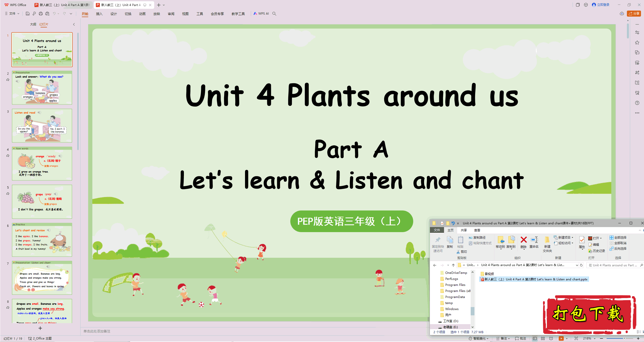Click the zoom out minus button

[601, 338]
